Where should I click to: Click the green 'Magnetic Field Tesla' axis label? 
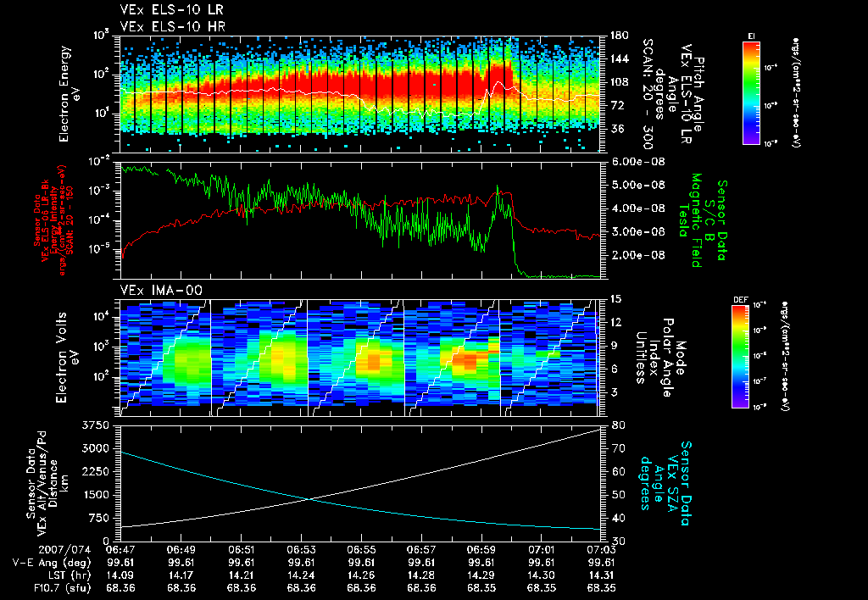(689, 220)
